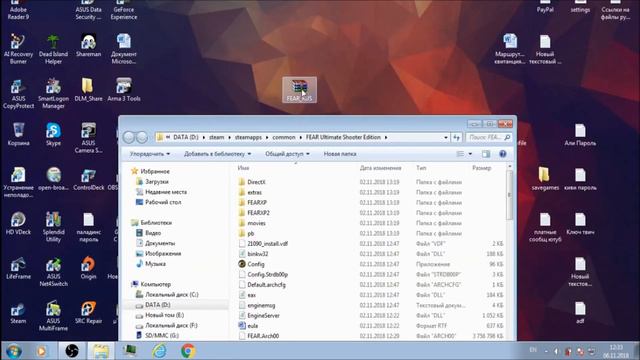The width and height of the screenshot is (640, 360).
Task: Select Корзина recycle bin icon
Action: 18,134
